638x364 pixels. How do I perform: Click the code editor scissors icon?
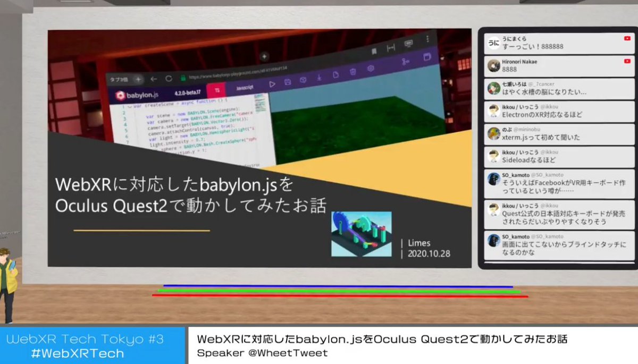tap(406, 62)
